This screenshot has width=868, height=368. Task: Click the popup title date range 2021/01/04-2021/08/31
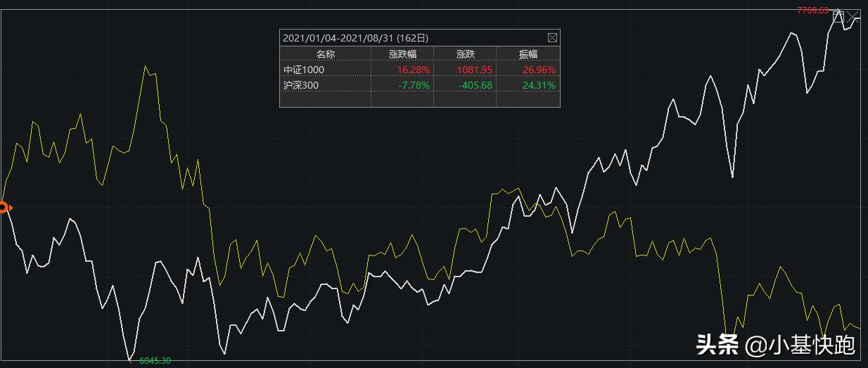click(355, 38)
